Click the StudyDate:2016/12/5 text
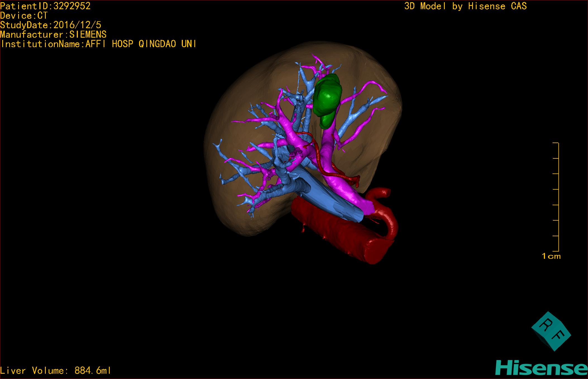588x379 pixels. point(51,25)
